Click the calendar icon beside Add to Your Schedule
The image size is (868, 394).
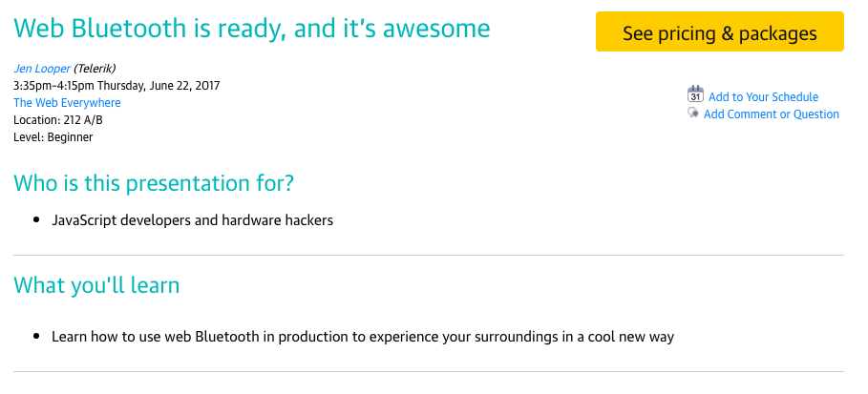pos(695,94)
